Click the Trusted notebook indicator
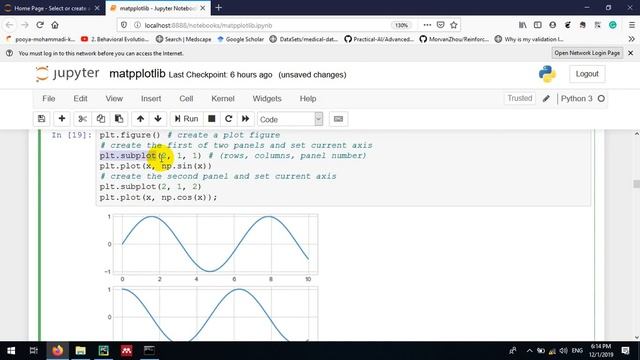Screen dimensions: 640x360 (520, 98)
